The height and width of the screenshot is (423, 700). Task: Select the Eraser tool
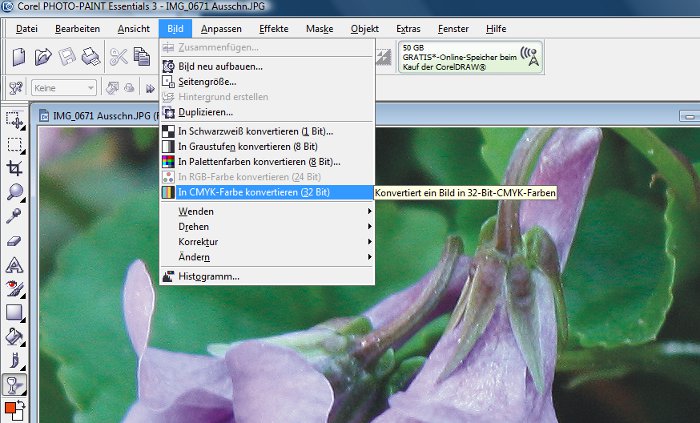14,241
